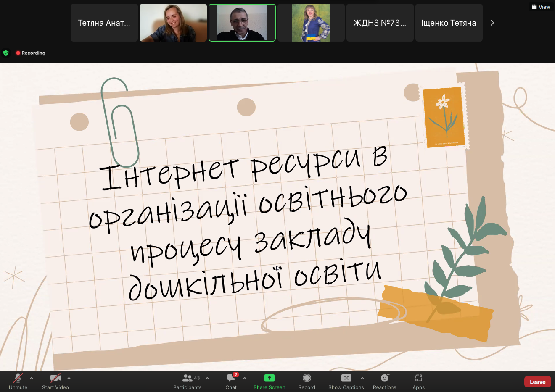555x392 pixels.
Task: Select Іщенко Тетяна participant tile
Action: 449,23
